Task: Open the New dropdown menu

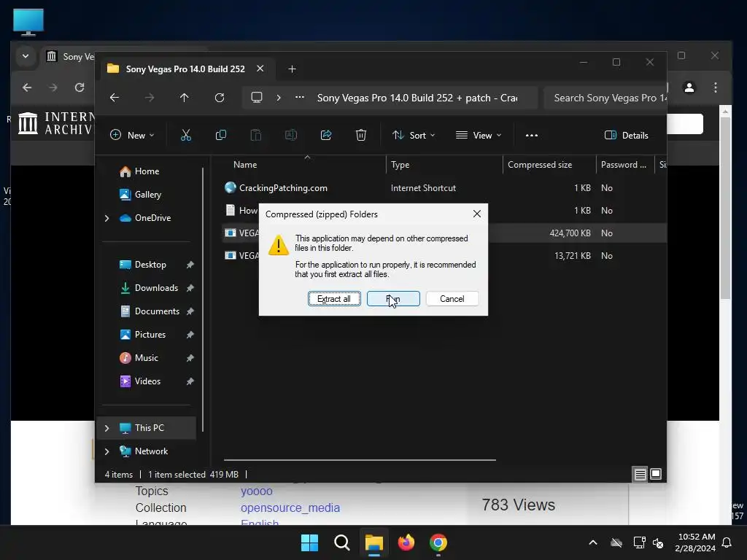Action: pyautogui.click(x=133, y=135)
